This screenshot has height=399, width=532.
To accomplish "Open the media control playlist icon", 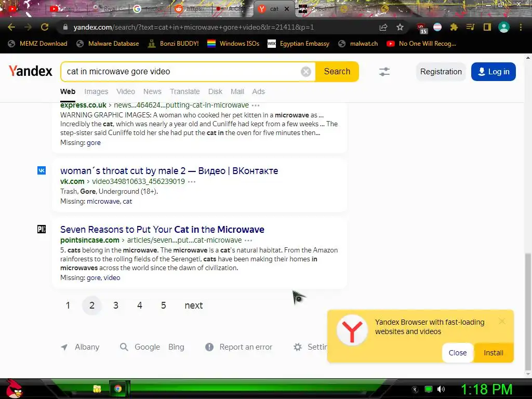I will point(470,27).
